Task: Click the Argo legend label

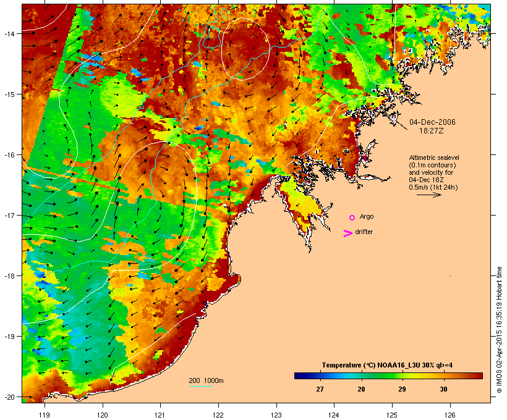Action: pos(367,216)
